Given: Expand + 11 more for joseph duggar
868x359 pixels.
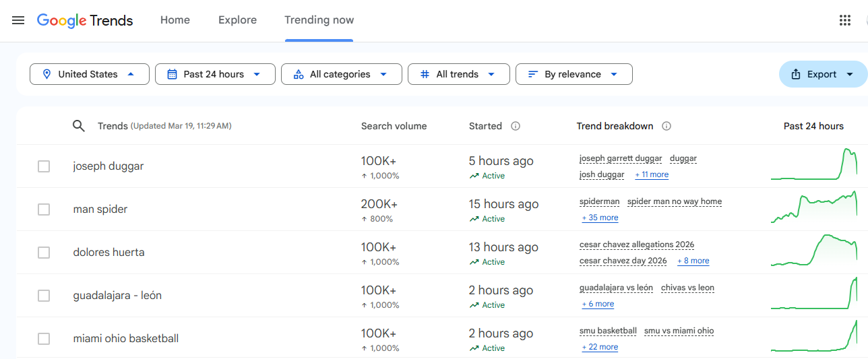Looking at the screenshot, I should click(x=652, y=174).
